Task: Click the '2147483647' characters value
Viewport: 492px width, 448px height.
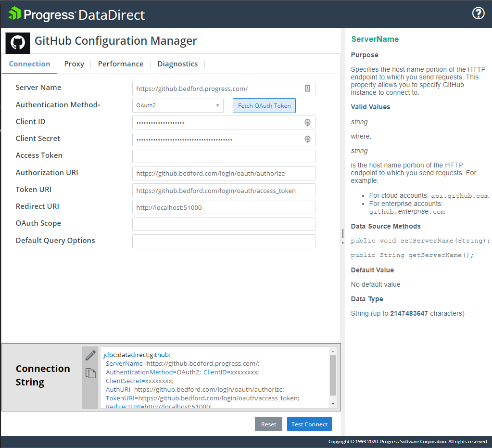Action: coord(409,313)
